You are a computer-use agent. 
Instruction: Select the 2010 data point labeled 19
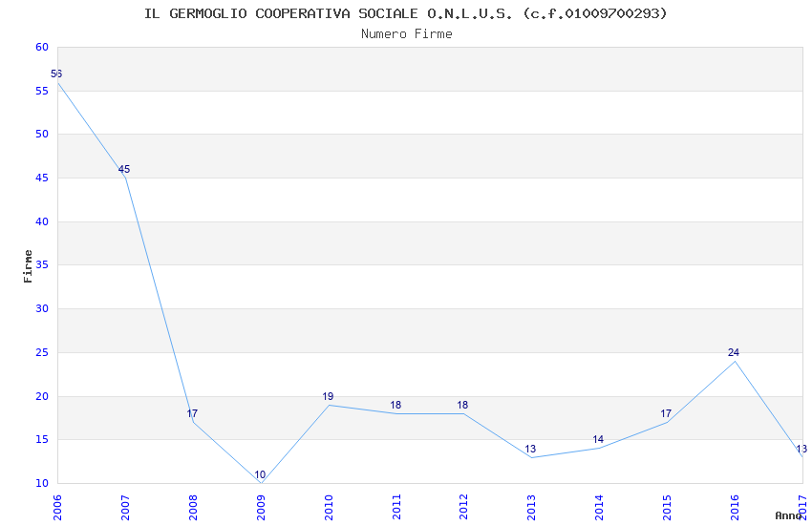pos(329,405)
